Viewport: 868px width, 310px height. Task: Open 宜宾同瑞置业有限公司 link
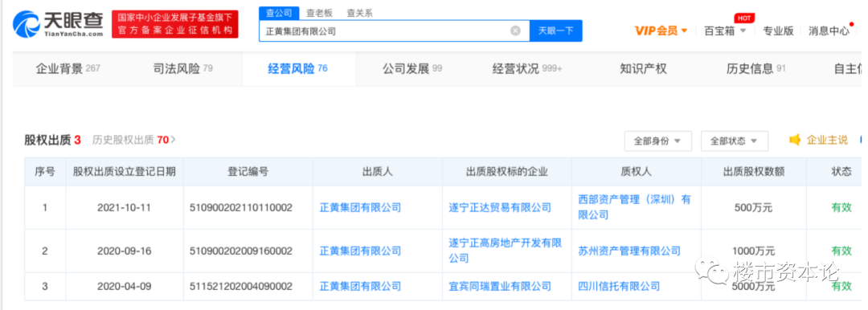point(500,286)
